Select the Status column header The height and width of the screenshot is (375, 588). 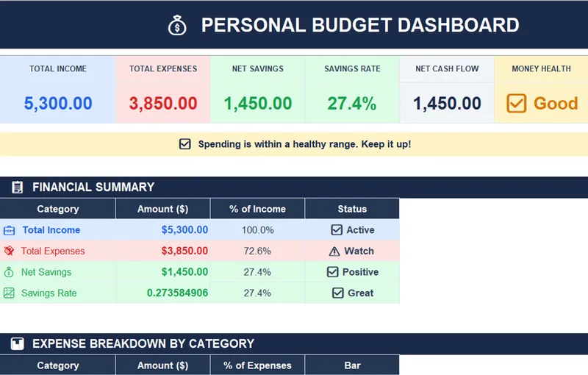(x=352, y=209)
